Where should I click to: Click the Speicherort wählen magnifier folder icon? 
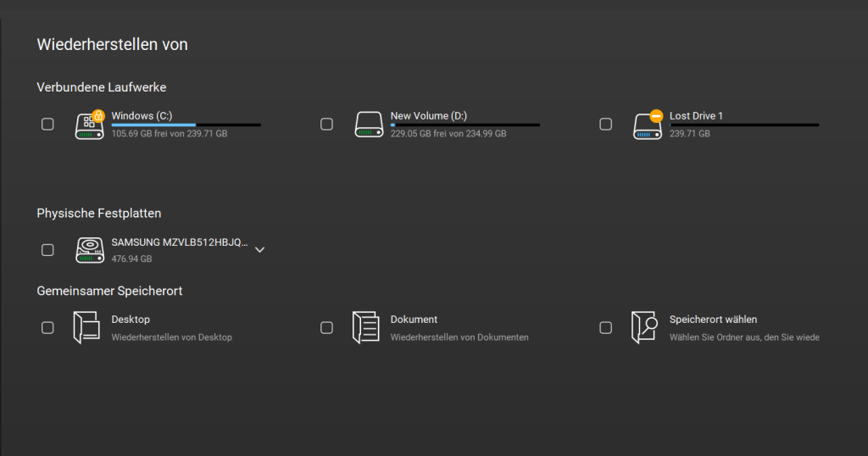(644, 327)
